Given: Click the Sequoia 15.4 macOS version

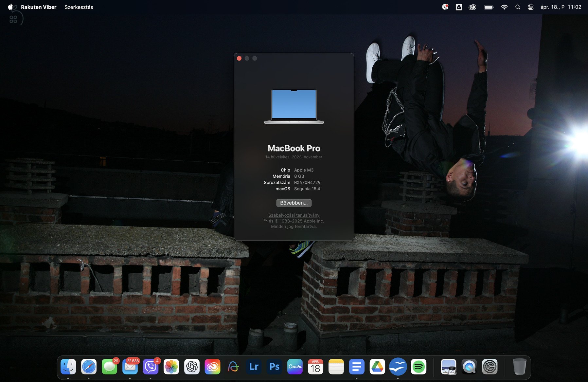Looking at the screenshot, I should point(307,189).
